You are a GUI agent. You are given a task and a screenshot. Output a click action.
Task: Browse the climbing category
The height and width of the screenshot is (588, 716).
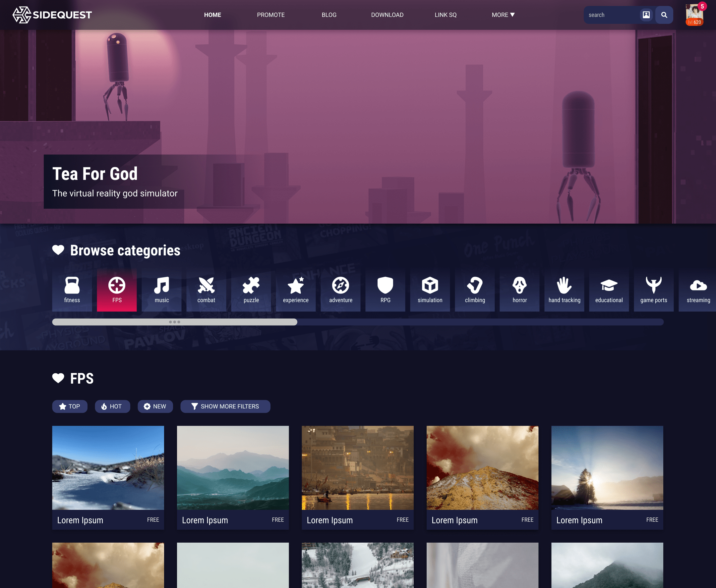pos(475,290)
